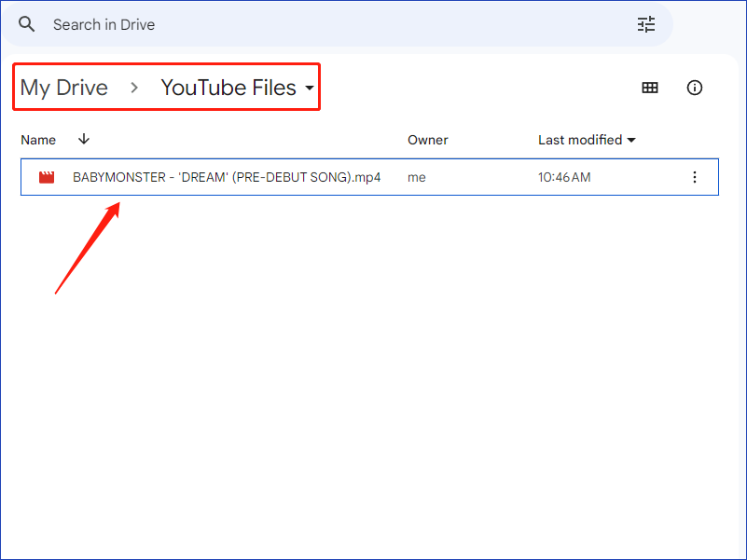
Task: Focus the Search in Drive field
Action: click(x=338, y=24)
